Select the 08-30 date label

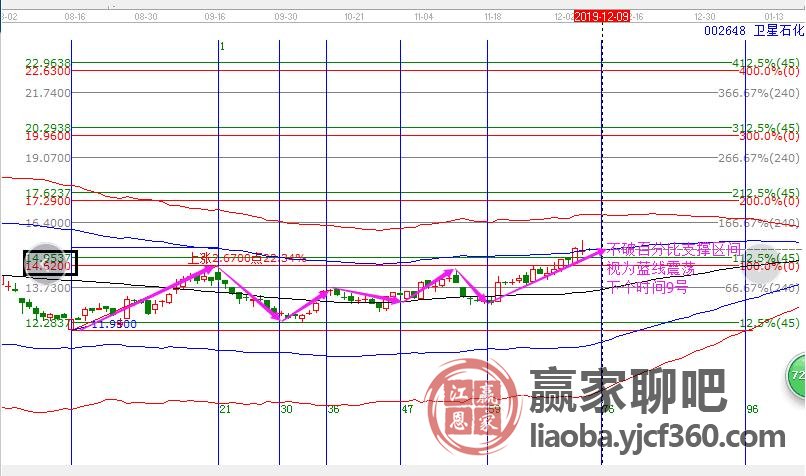(146, 16)
